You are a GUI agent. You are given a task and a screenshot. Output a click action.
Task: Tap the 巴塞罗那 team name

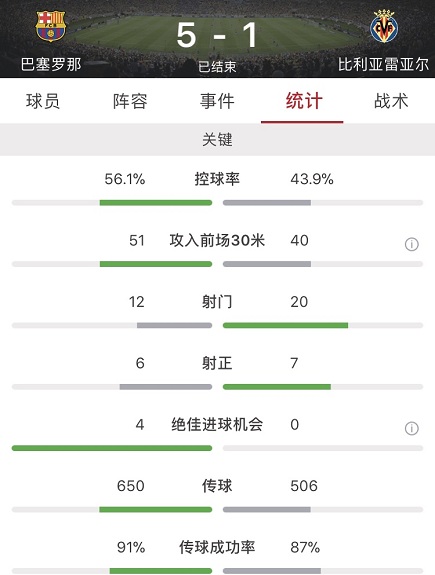[x=51, y=65]
